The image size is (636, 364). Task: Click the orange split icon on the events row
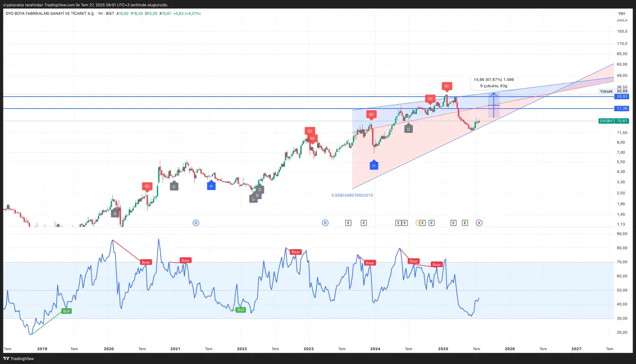[x=418, y=223]
